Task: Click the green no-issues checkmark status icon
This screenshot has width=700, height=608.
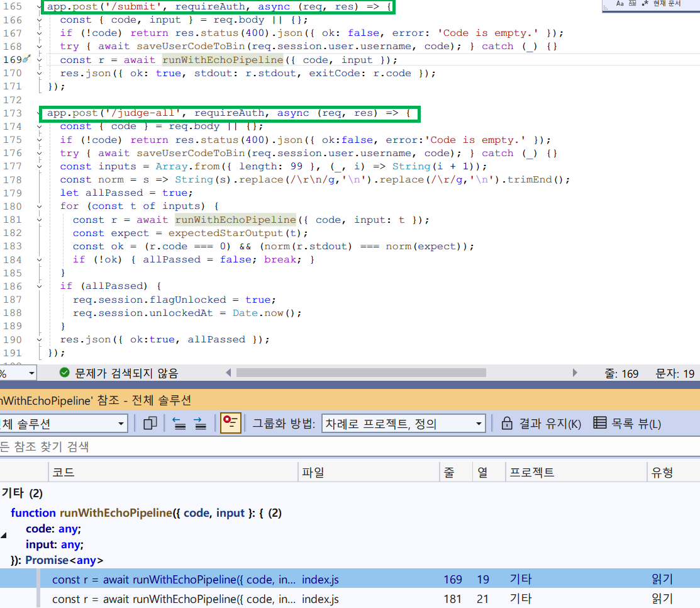Action: coord(64,373)
